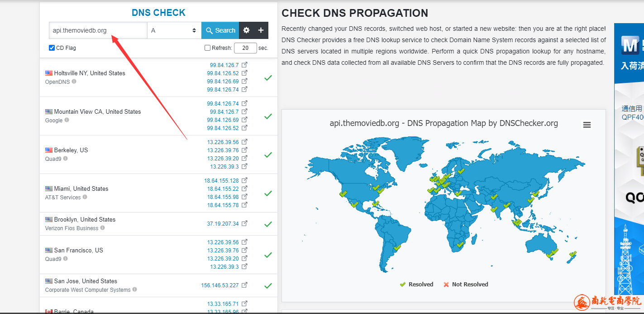This screenshot has width=644, height=314.
Task: Open IP 156.146.53.227 link
Action: point(219,285)
